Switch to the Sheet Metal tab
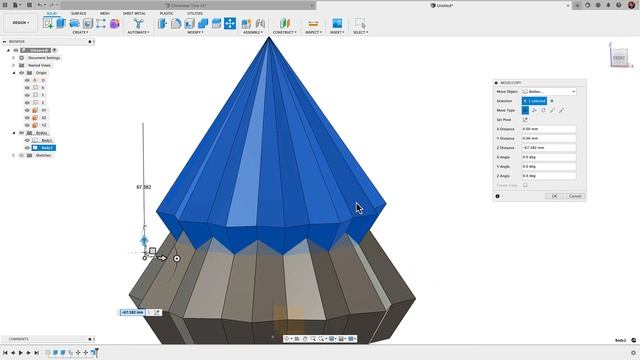This screenshot has width=640, height=360. 134,13
